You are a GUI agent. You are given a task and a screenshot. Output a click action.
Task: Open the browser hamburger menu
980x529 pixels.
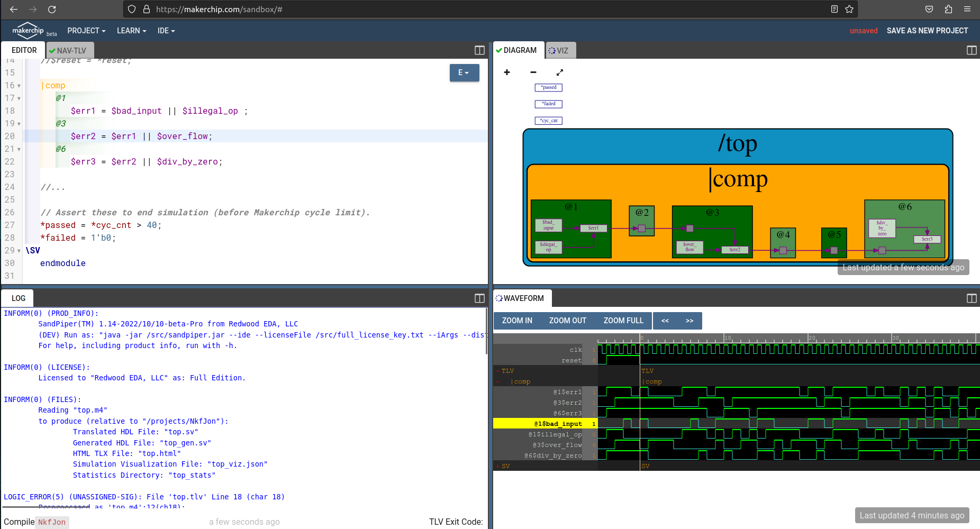tap(967, 9)
